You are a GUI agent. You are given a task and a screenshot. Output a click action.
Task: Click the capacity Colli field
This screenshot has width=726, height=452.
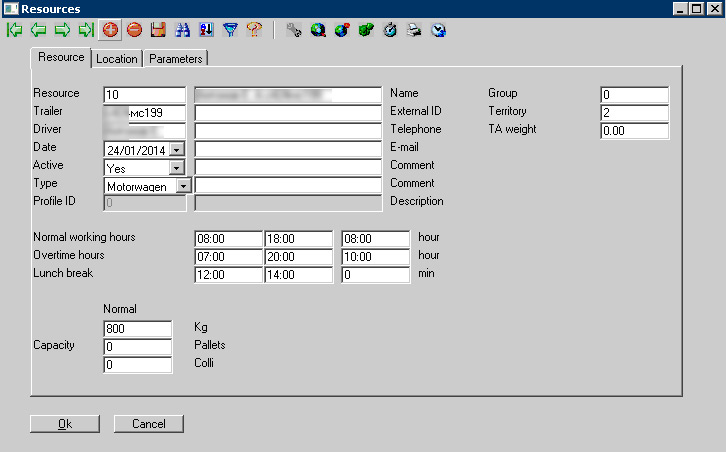pyautogui.click(x=138, y=364)
